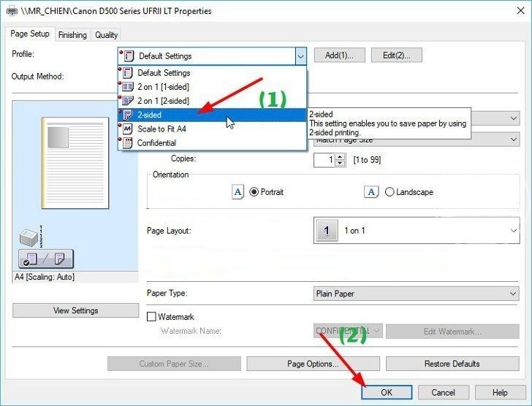The height and width of the screenshot is (406, 532).
Task: Click the Default Settings profile icon in list
Action: (128, 73)
